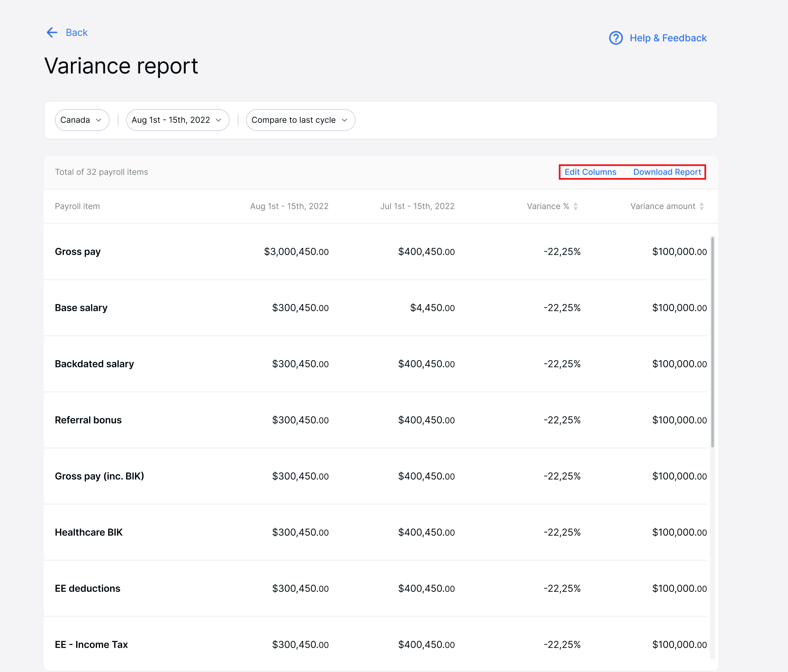
Task: Sort the table using the Variance amount arrows
Action: click(x=702, y=206)
